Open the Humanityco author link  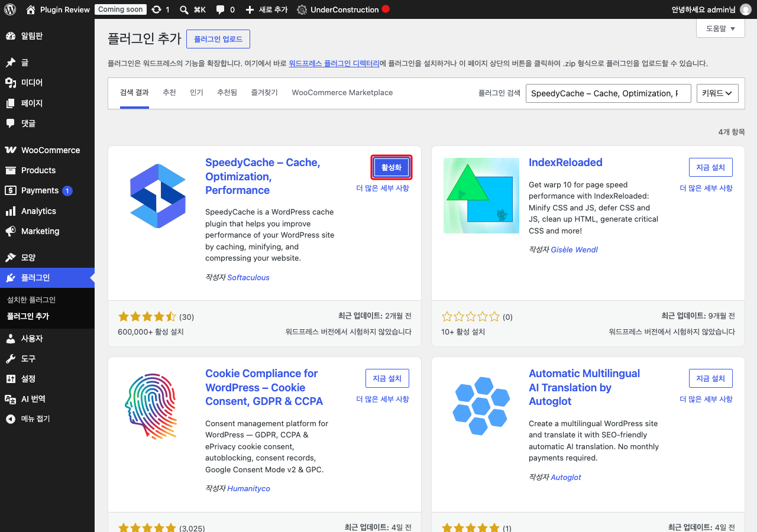[249, 488]
